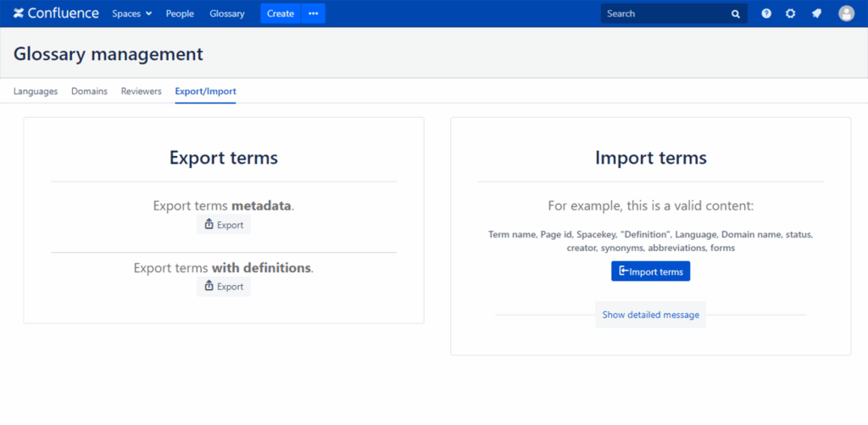
Task: Switch to the Languages tab
Action: [x=36, y=91]
